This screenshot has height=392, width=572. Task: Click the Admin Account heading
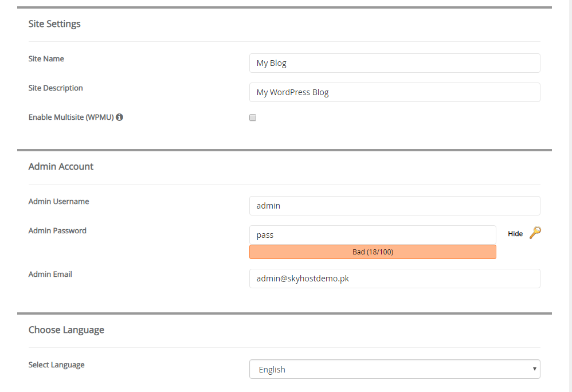61,166
